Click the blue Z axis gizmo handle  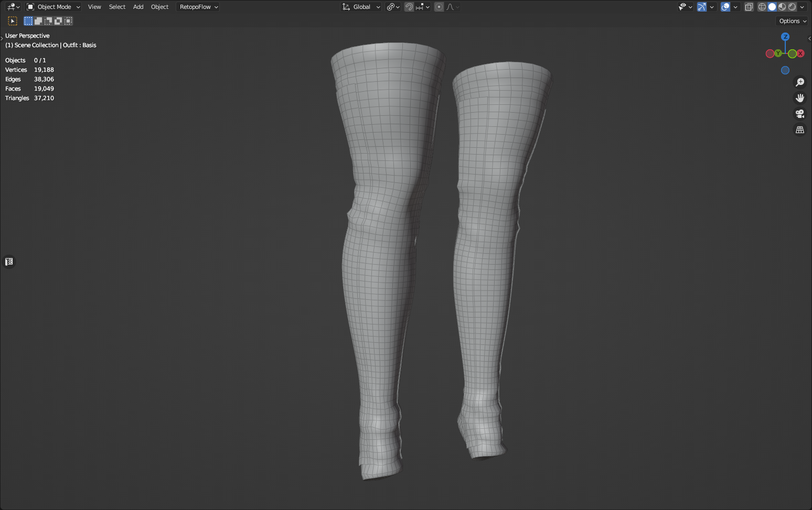pyautogui.click(x=785, y=37)
